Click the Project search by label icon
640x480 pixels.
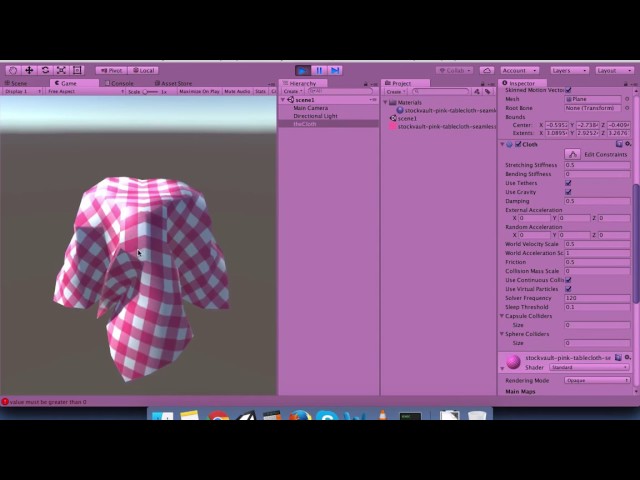tap(487, 91)
